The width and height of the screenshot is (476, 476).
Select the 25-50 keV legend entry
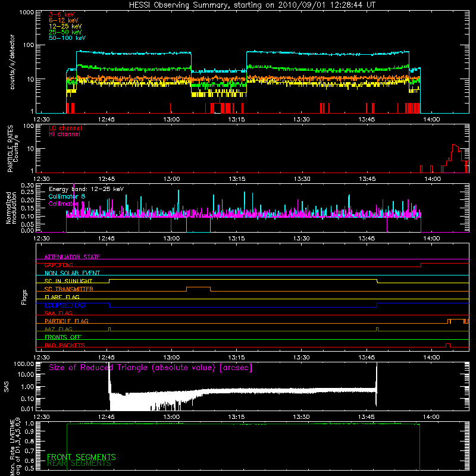pos(65,32)
